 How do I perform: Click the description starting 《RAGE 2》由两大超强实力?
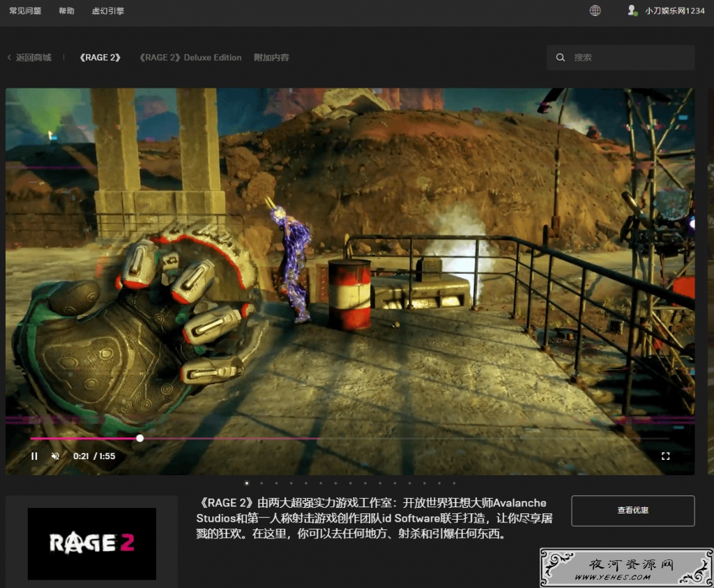[374, 518]
